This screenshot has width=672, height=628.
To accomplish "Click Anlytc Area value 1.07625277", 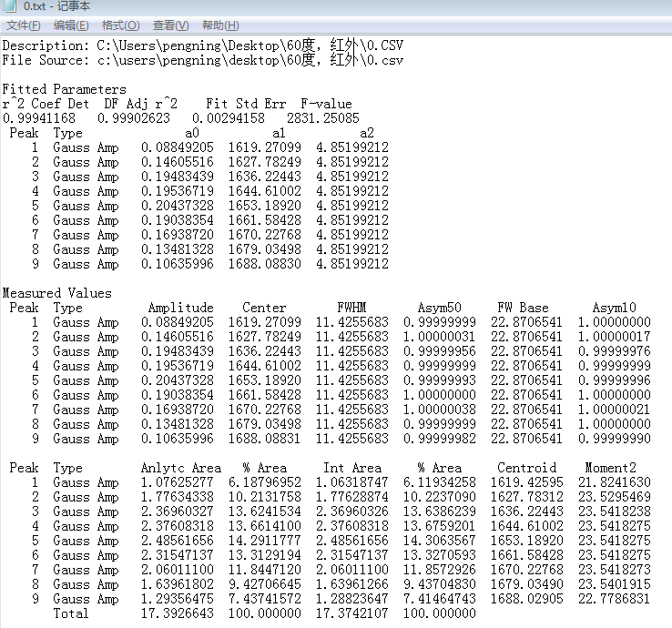I will (x=178, y=482).
